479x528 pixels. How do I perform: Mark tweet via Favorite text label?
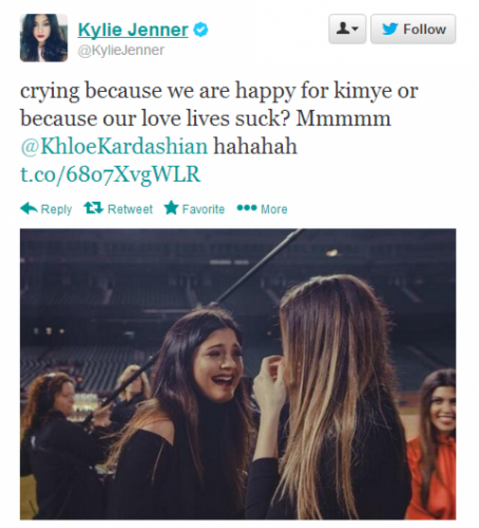tap(203, 209)
